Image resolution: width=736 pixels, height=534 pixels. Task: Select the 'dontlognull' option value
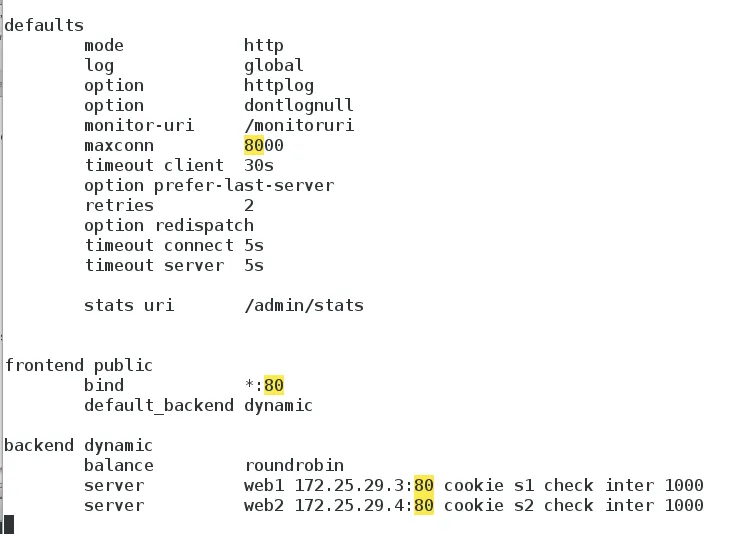298,105
